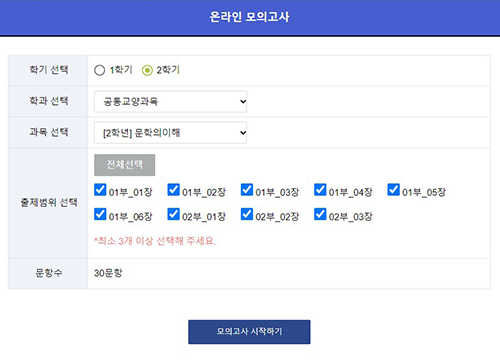Click the 모의고사 시작하기 button

(249, 332)
